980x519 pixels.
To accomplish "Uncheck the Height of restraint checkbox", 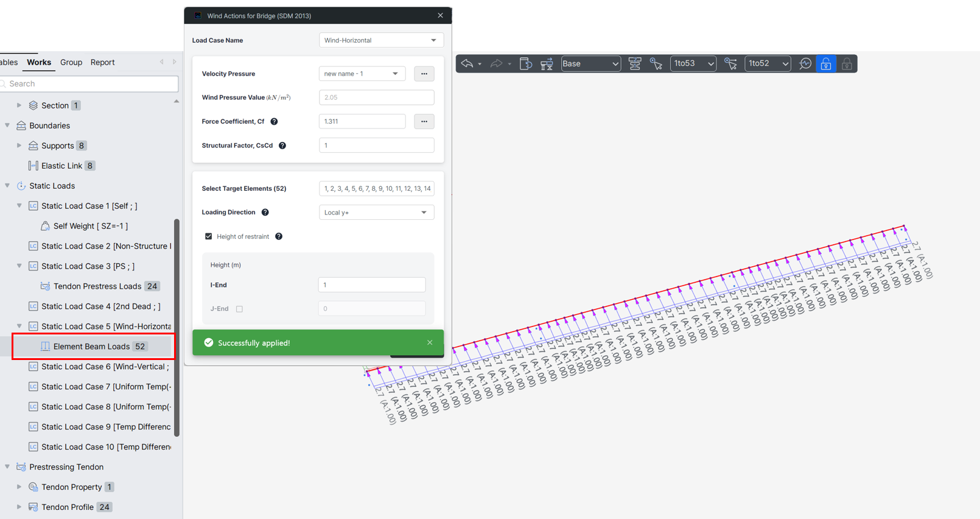I will (209, 236).
